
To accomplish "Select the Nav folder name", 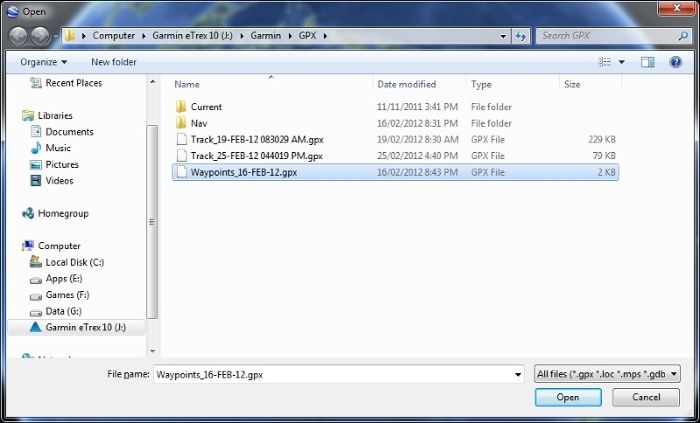I will (199, 123).
